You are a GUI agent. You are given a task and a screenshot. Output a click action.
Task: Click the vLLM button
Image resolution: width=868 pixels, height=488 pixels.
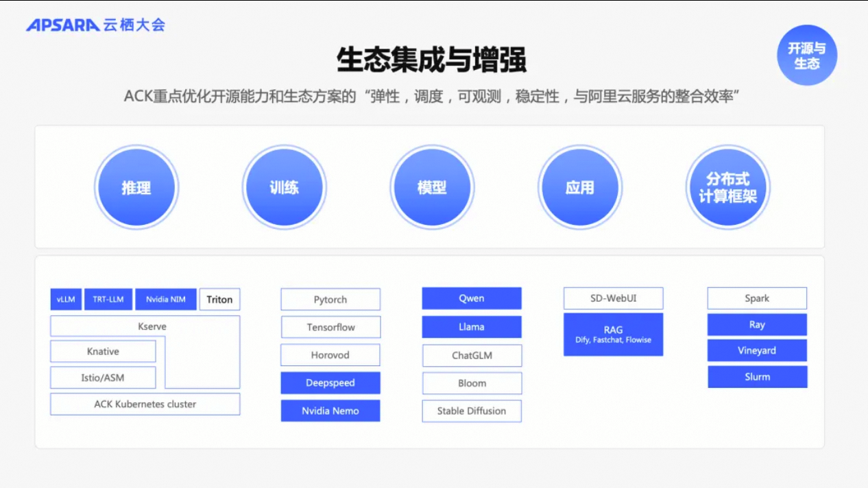pyautogui.click(x=65, y=299)
